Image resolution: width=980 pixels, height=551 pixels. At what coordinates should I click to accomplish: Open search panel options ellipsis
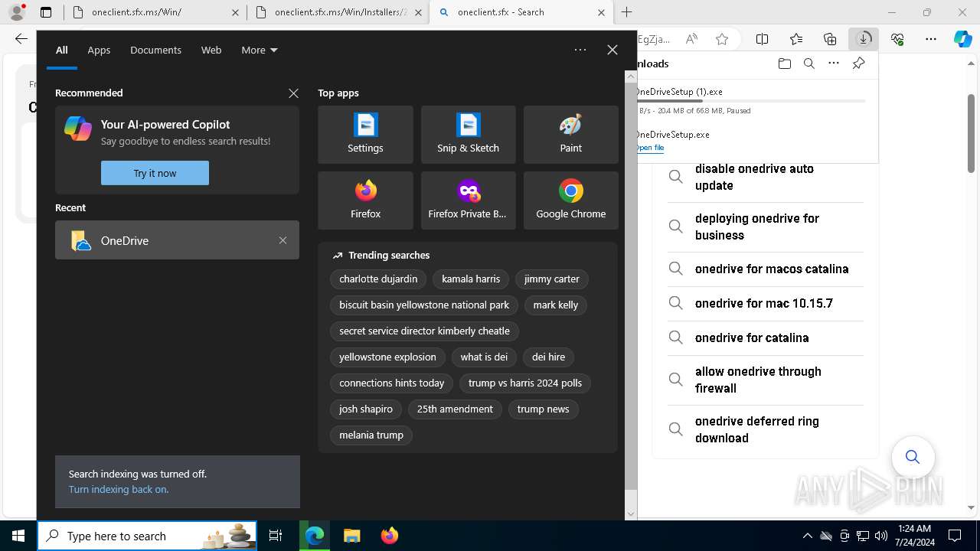click(x=580, y=50)
